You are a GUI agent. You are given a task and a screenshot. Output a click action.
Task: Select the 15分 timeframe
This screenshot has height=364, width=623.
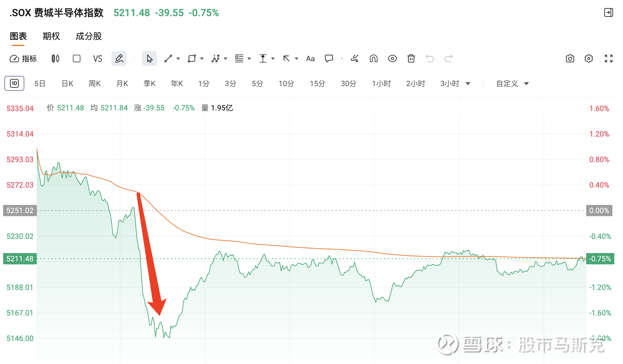pyautogui.click(x=317, y=83)
